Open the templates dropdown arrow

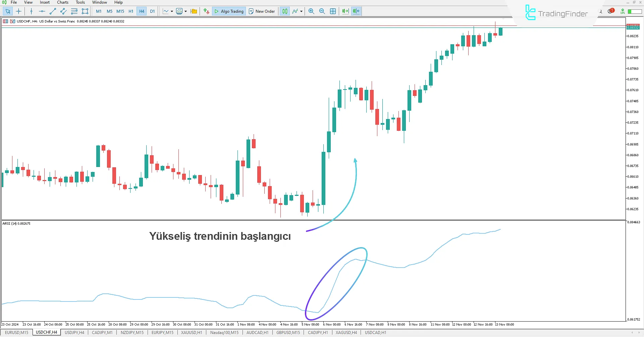pyautogui.click(x=185, y=11)
